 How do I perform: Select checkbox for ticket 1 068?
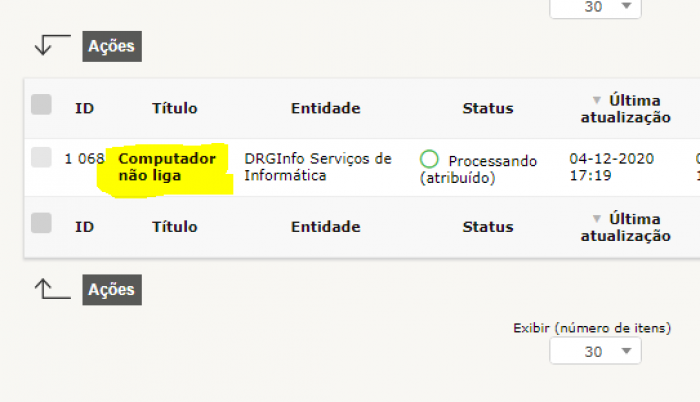point(41,158)
